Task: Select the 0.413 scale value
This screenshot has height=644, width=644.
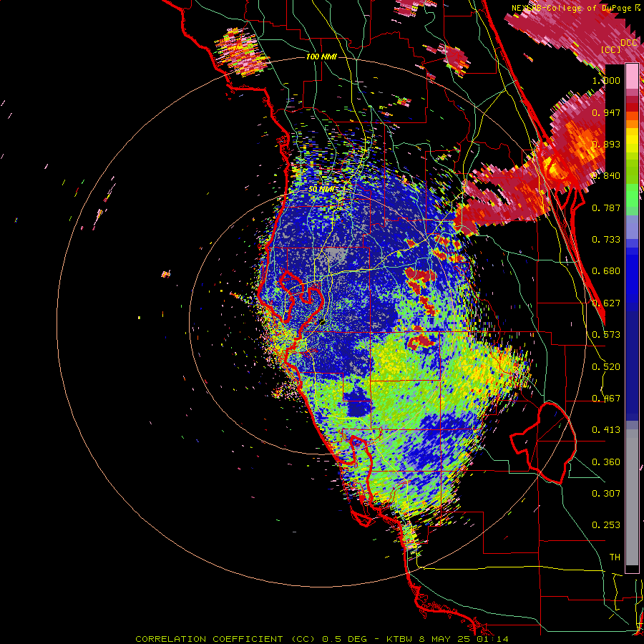Action: [606, 430]
